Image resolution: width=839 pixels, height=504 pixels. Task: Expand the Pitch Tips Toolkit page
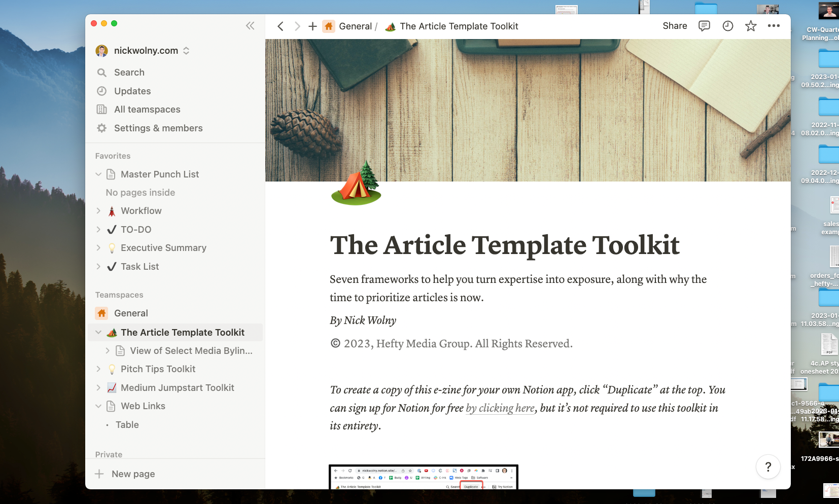click(x=98, y=369)
